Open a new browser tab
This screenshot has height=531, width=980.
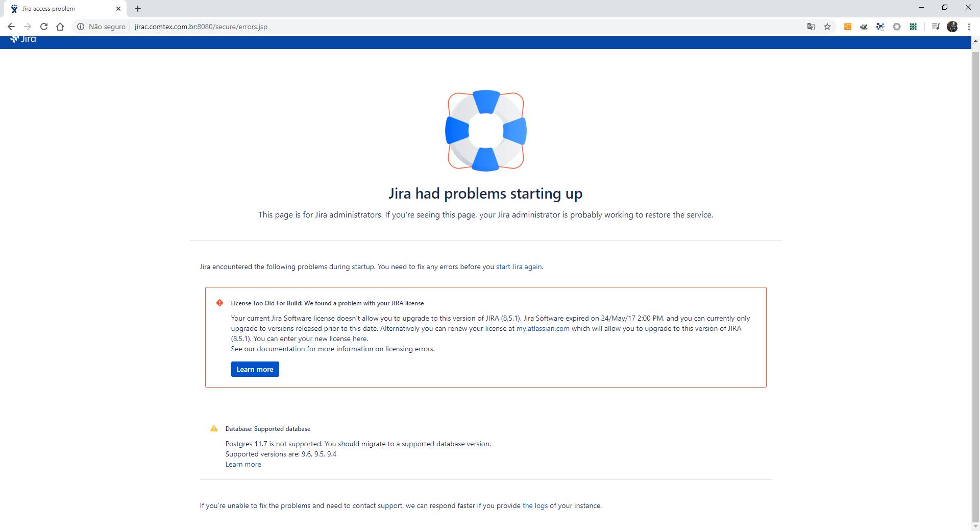click(138, 9)
